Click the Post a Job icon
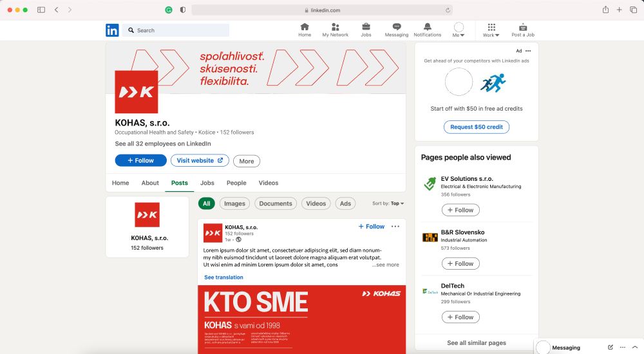Screen dimensions: 644x354 (523, 30)
